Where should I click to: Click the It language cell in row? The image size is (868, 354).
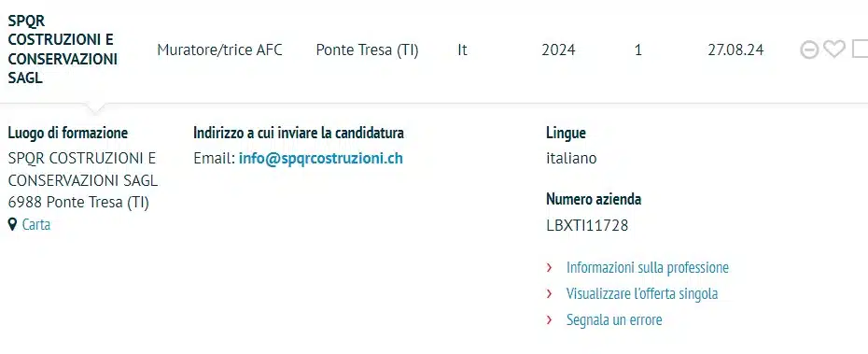coord(462,50)
